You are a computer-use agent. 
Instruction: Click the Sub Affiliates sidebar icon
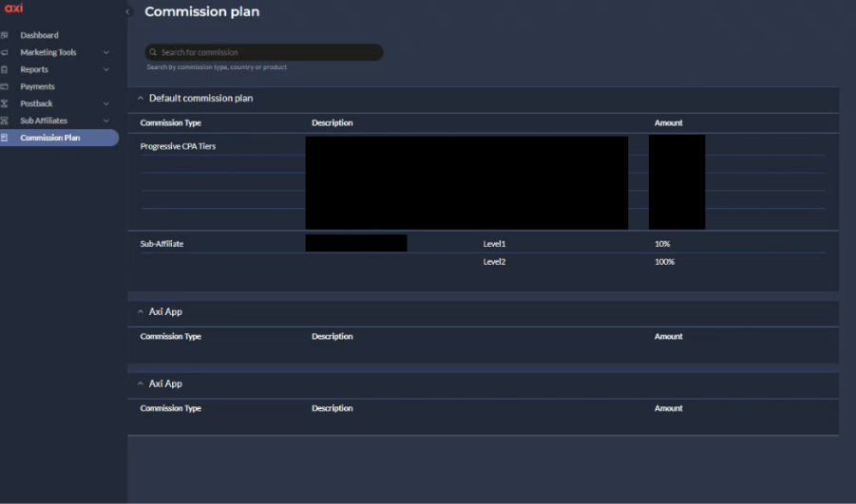[5, 121]
